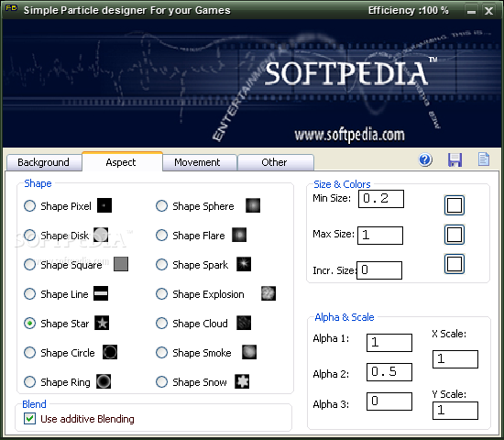Select the Shape Ring radio button
This screenshot has width=504, height=440.
pos(30,381)
